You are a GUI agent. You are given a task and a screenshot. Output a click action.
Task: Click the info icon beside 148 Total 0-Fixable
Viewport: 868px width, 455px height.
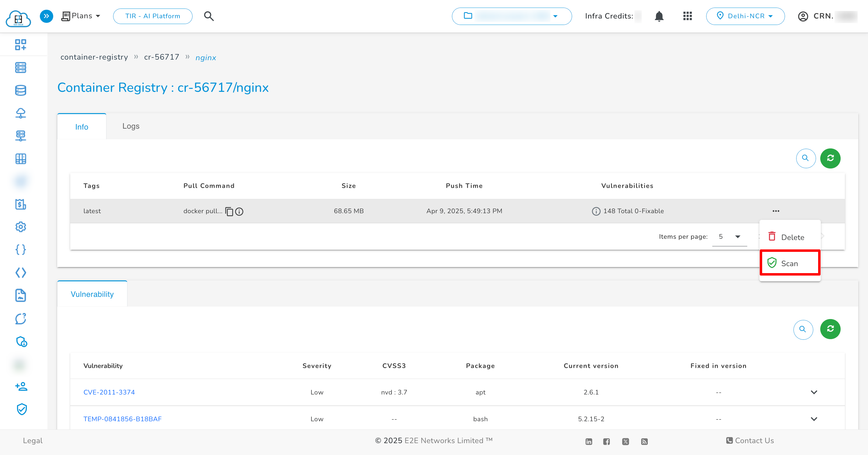click(596, 211)
